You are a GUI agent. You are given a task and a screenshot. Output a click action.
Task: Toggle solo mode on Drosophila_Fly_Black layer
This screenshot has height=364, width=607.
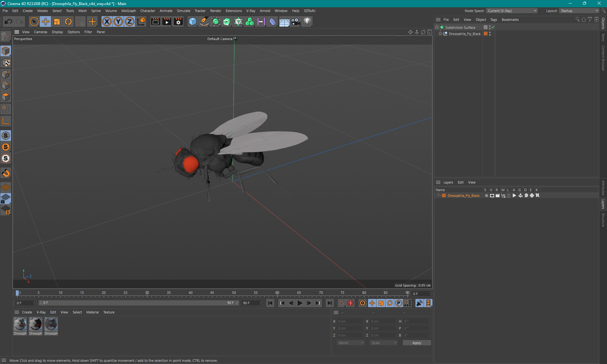tap(485, 196)
